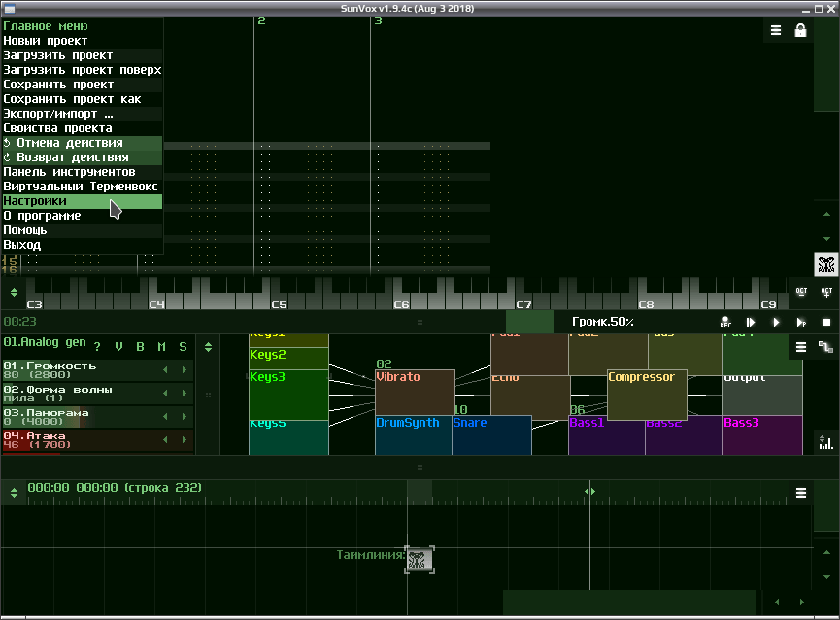Open Панель инструментов

tap(82, 172)
